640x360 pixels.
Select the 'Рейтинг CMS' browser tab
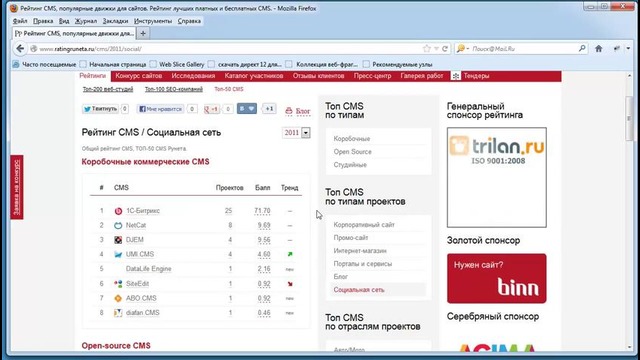click(x=74, y=33)
